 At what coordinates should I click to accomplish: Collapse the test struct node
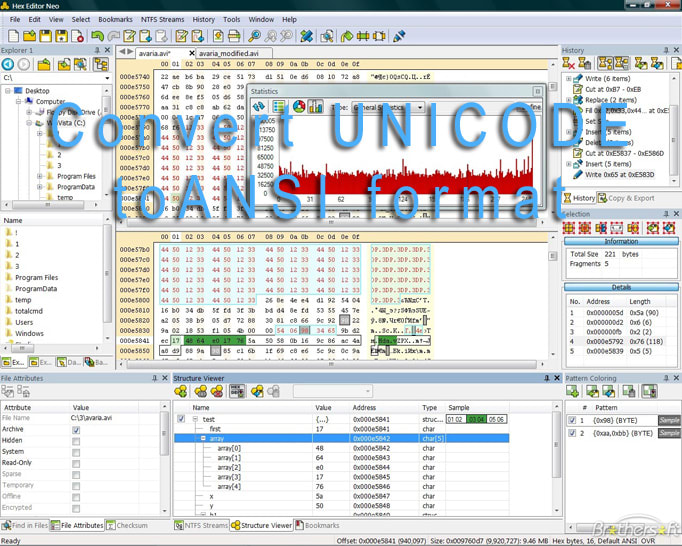click(195, 419)
